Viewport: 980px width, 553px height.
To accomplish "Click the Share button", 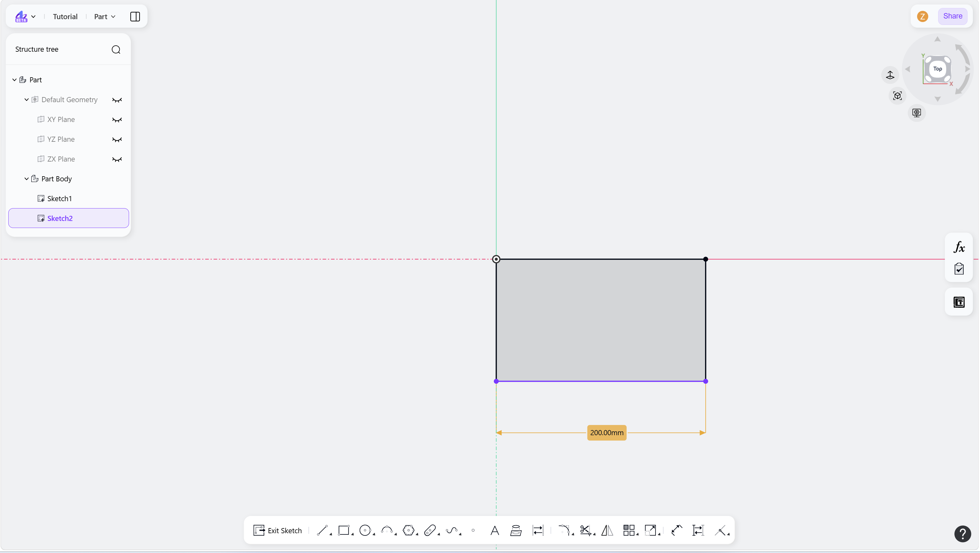I will (952, 16).
